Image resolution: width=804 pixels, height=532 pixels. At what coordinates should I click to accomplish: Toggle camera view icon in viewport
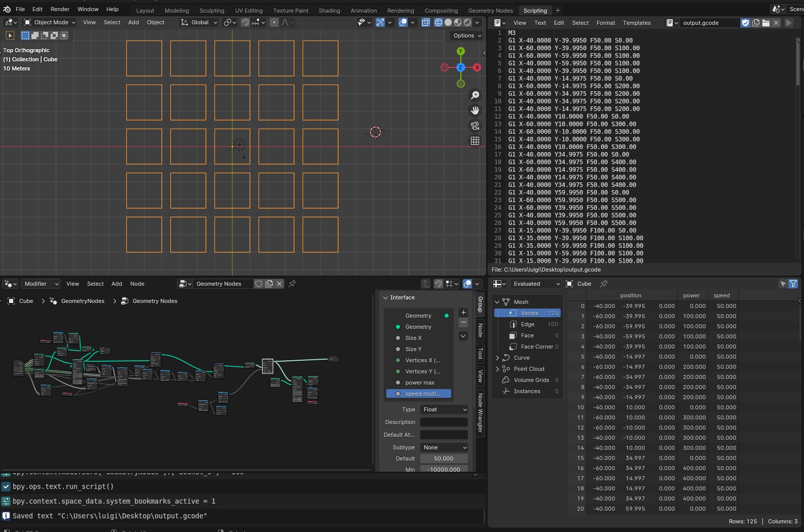[x=475, y=126]
